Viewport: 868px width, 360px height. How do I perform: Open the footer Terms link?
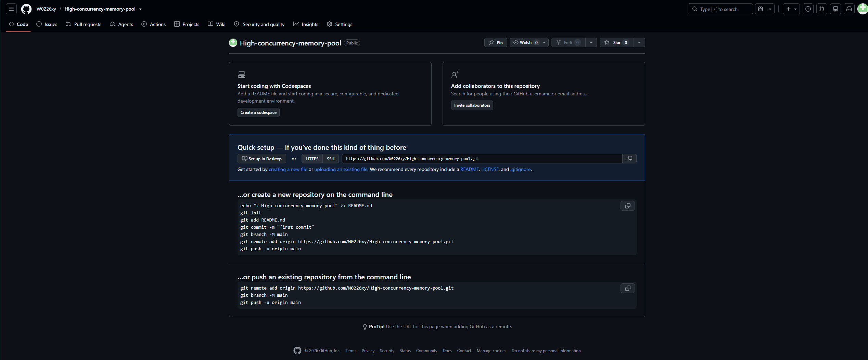tap(351, 351)
